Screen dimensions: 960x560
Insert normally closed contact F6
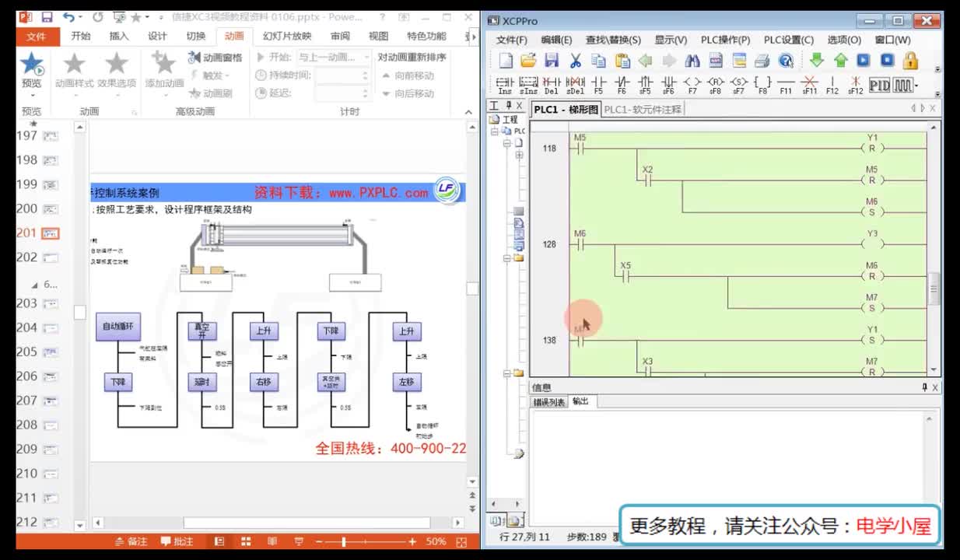pos(622,86)
